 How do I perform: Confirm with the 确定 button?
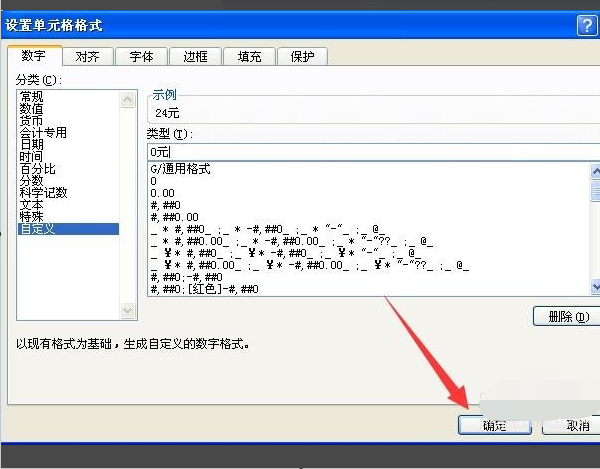(x=495, y=425)
